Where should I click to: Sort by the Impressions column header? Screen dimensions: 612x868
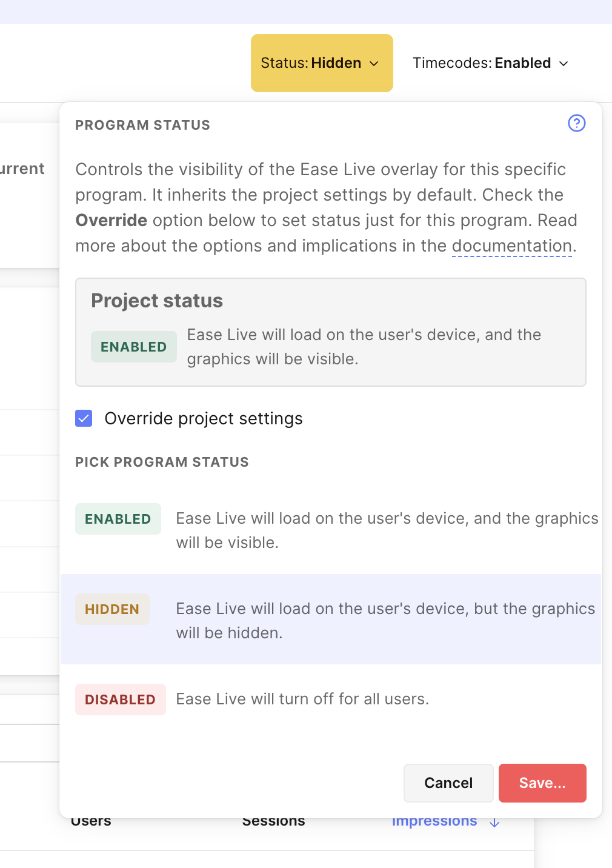point(434,821)
